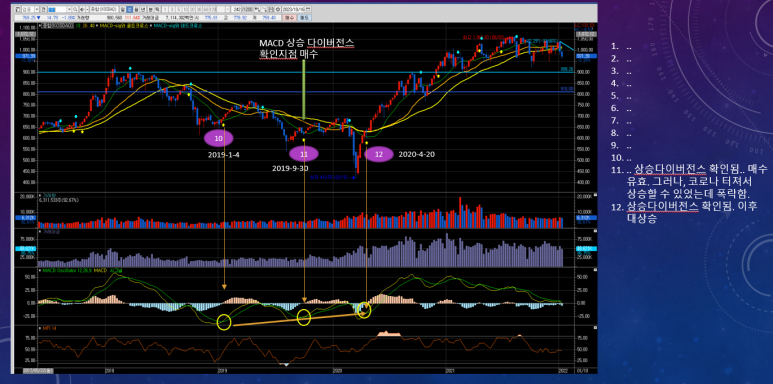
Task: Choose the 1 interval button
Action: point(166,9)
